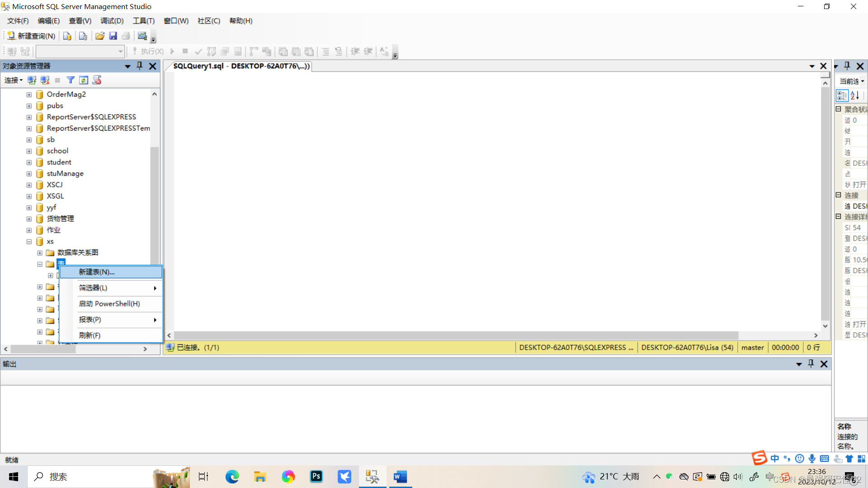Click Disconnect server icon in Object Explorer
The height and width of the screenshot is (488, 868).
tap(45, 80)
